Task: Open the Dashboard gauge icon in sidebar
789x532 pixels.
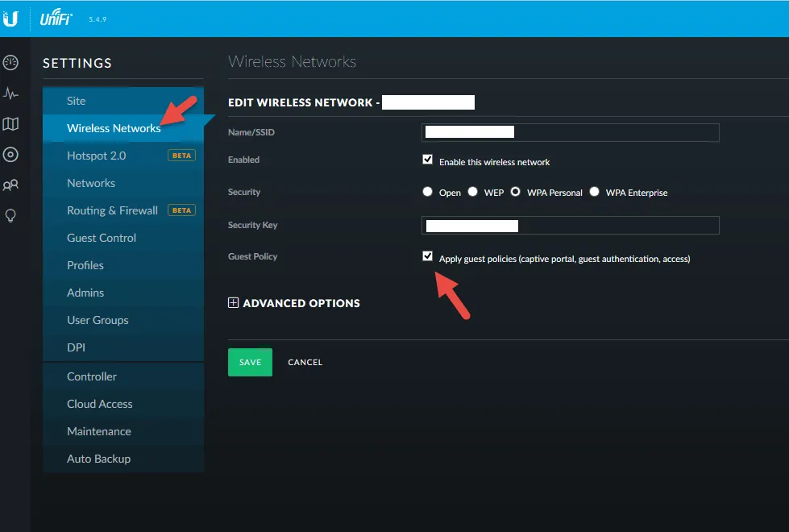Action: [x=10, y=63]
